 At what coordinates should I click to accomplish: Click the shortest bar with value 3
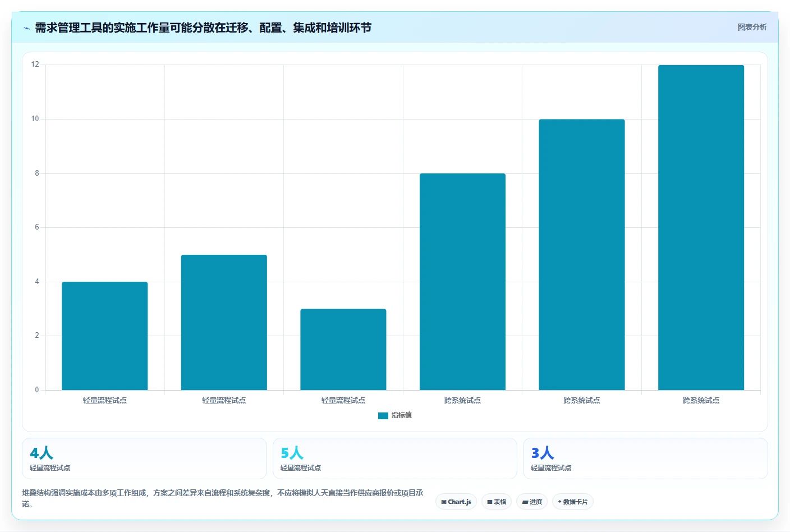pos(343,349)
